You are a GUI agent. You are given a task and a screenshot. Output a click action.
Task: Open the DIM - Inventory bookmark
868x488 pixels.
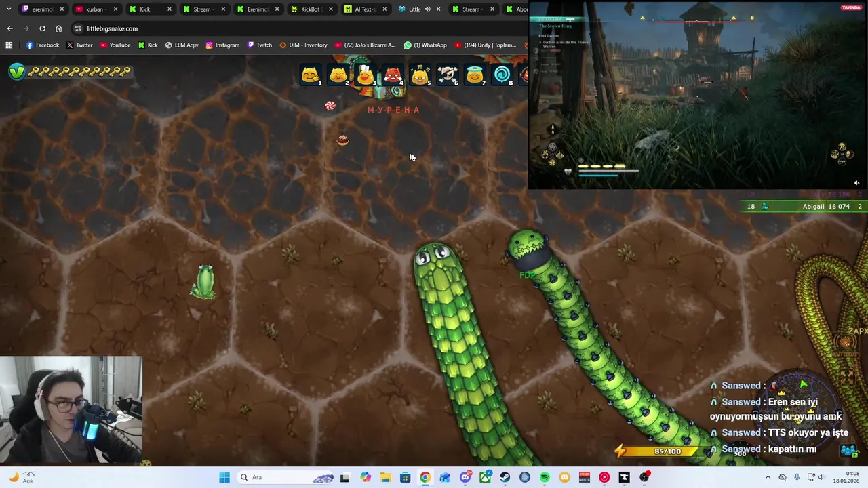point(302,45)
